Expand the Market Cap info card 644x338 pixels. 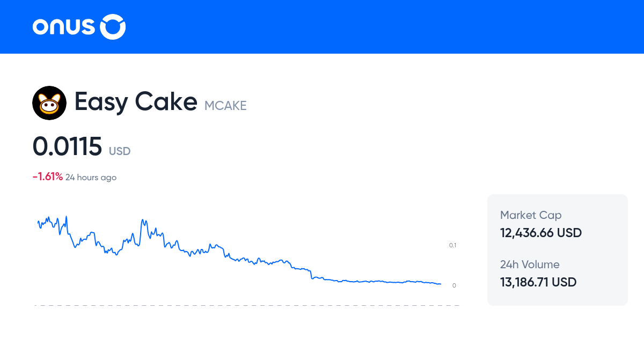[540, 224]
